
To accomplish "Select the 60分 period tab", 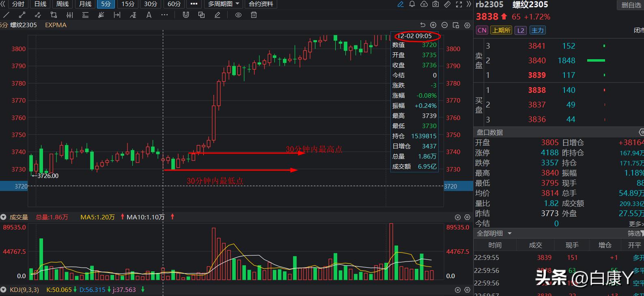I will [x=174, y=4].
